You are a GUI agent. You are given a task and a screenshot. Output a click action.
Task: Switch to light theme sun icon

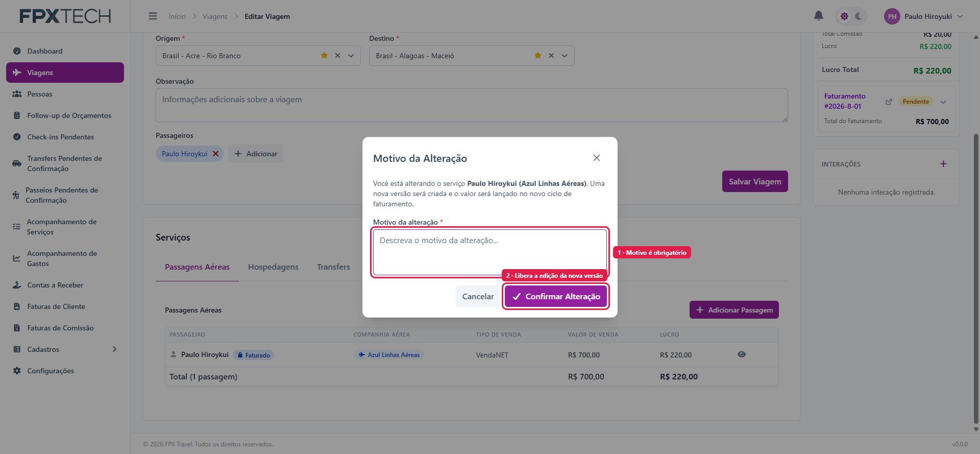tap(844, 16)
